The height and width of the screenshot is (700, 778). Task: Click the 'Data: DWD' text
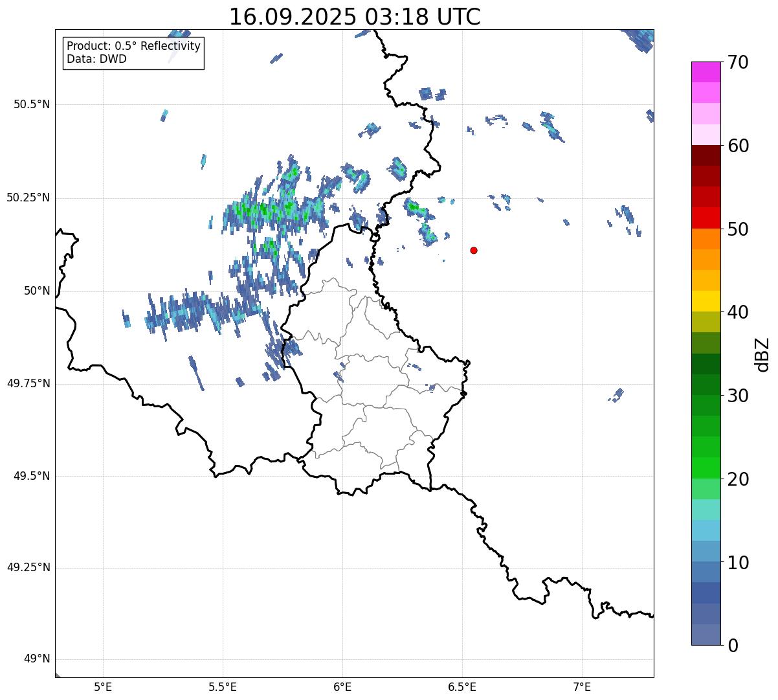pyautogui.click(x=96, y=59)
